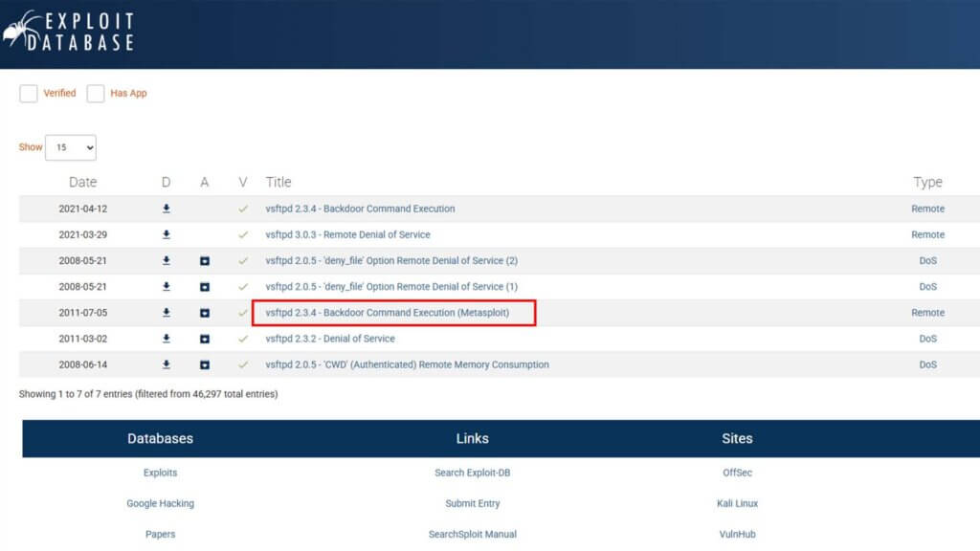Click the Links footer heading
Screen dimensions: 980x551
[473, 438]
